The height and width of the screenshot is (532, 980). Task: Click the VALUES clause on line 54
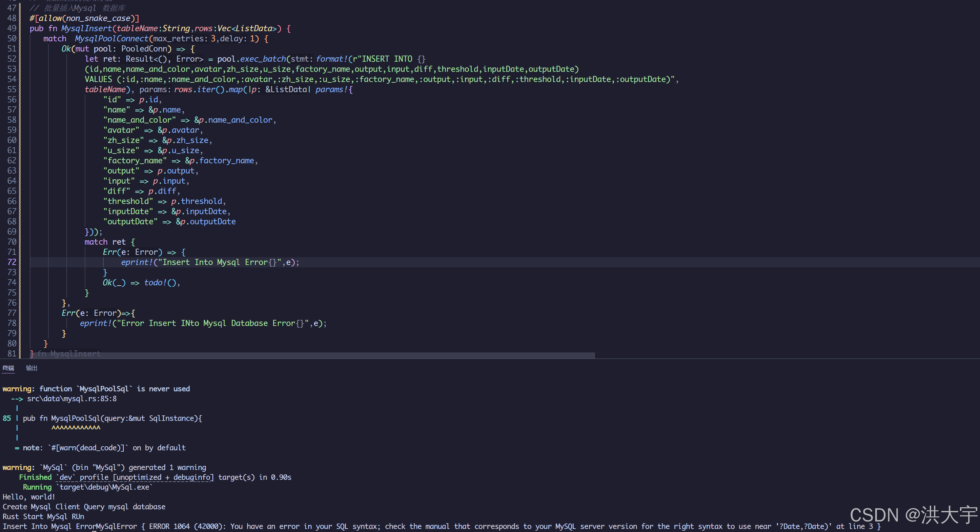[382, 79]
